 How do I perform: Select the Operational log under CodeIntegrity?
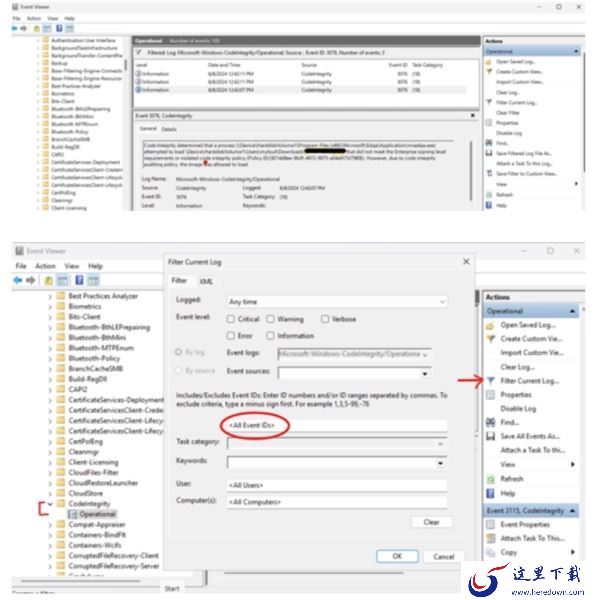[97, 514]
